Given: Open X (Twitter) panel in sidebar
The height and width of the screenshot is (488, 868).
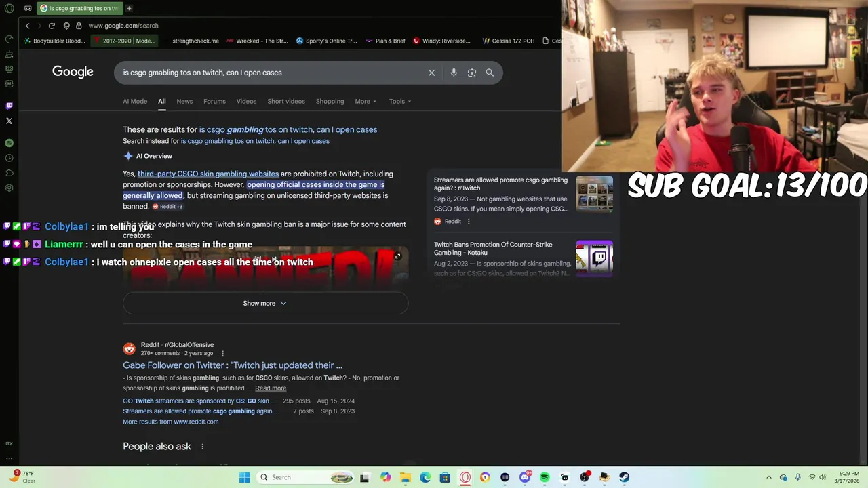Looking at the screenshot, I should [x=9, y=121].
